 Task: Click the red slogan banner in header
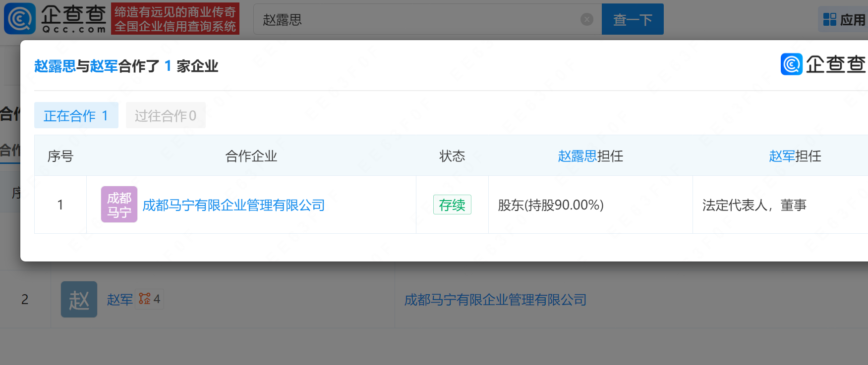(175, 19)
